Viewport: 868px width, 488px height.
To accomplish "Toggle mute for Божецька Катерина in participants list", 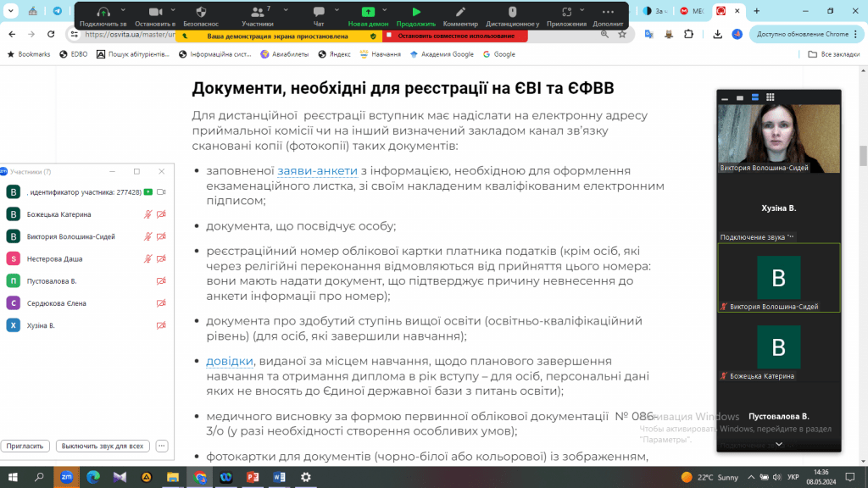I will (148, 215).
